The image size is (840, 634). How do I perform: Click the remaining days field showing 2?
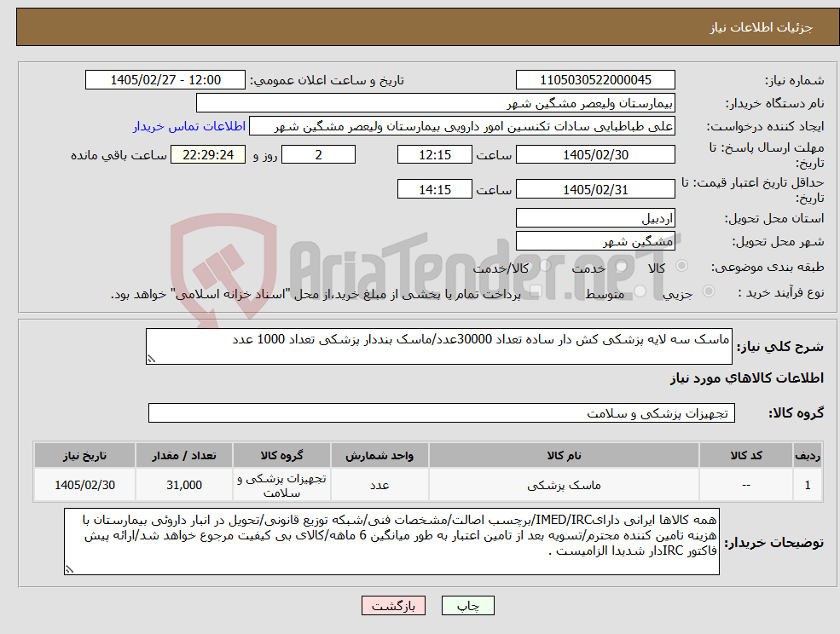[x=318, y=155]
